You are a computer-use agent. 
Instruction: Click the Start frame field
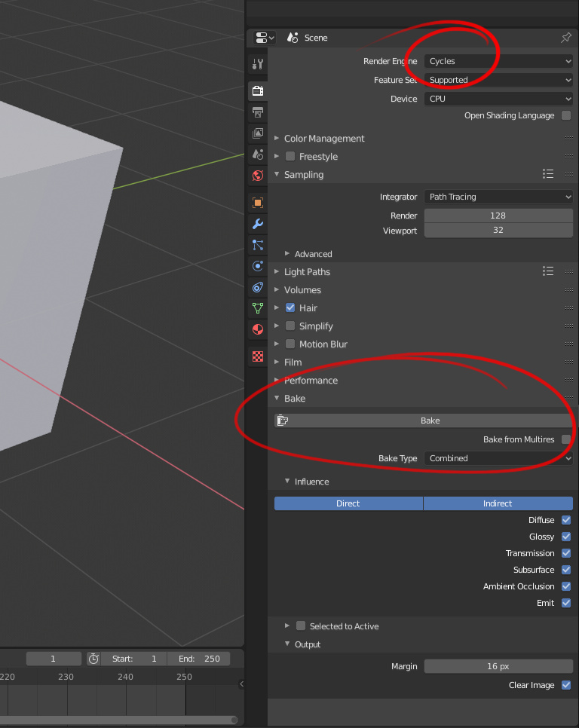tap(133, 659)
